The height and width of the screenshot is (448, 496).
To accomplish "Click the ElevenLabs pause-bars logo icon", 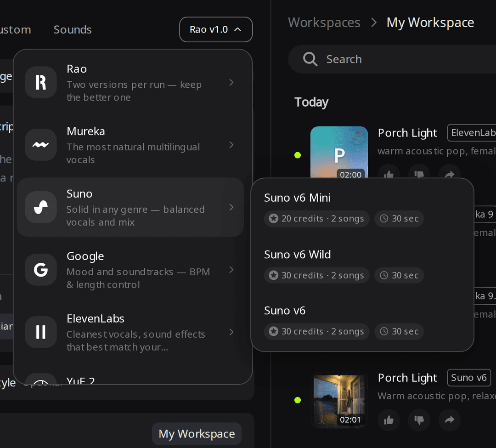I will click(41, 332).
